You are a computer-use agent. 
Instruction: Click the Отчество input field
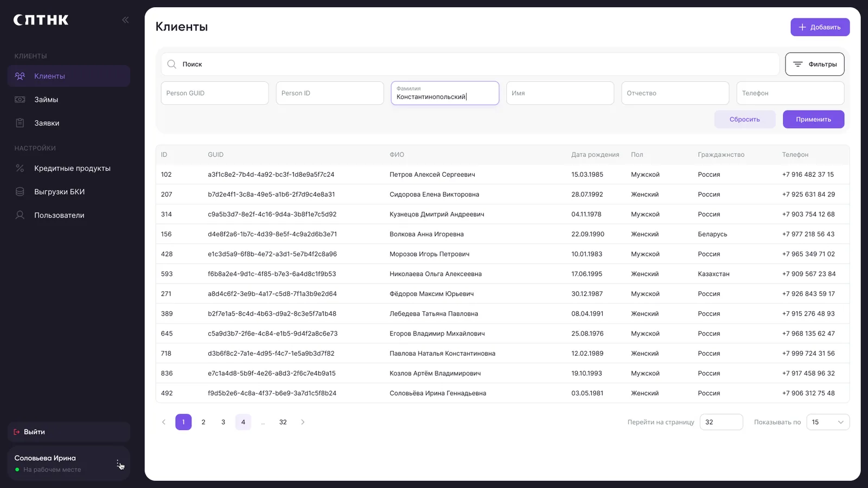click(675, 93)
